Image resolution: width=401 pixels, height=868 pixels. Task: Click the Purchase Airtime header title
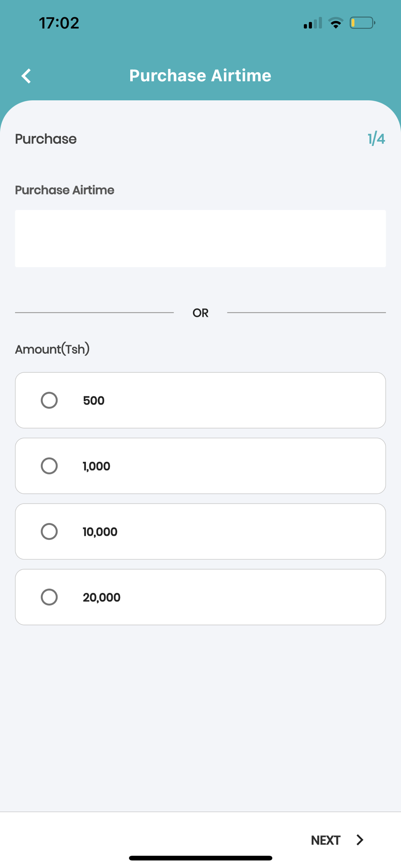[x=200, y=76]
